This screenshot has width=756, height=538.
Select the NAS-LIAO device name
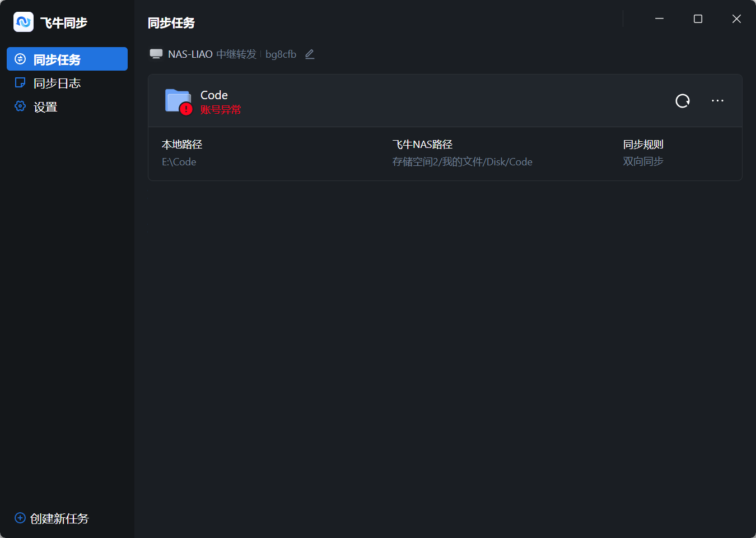(190, 54)
